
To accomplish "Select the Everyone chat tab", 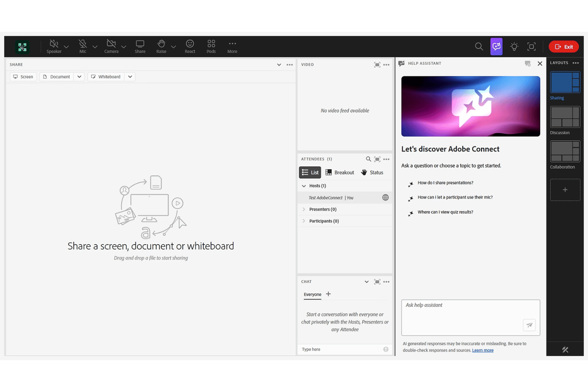I will point(313,294).
